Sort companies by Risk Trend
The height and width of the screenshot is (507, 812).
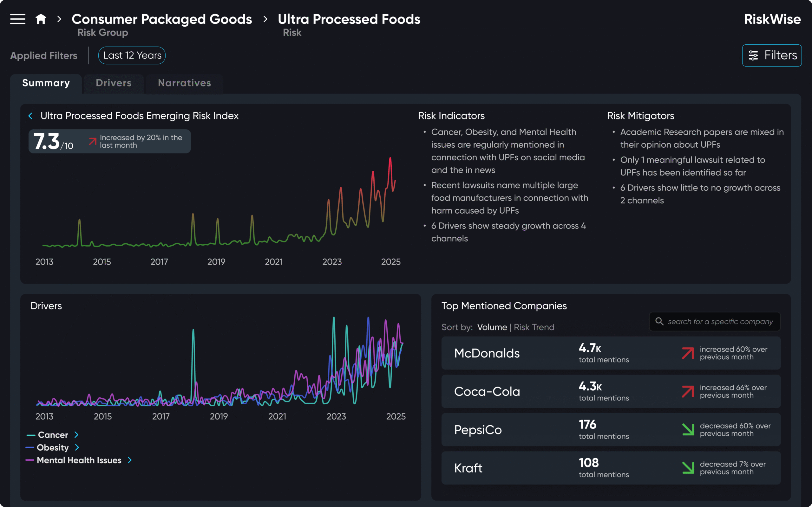[x=534, y=327]
